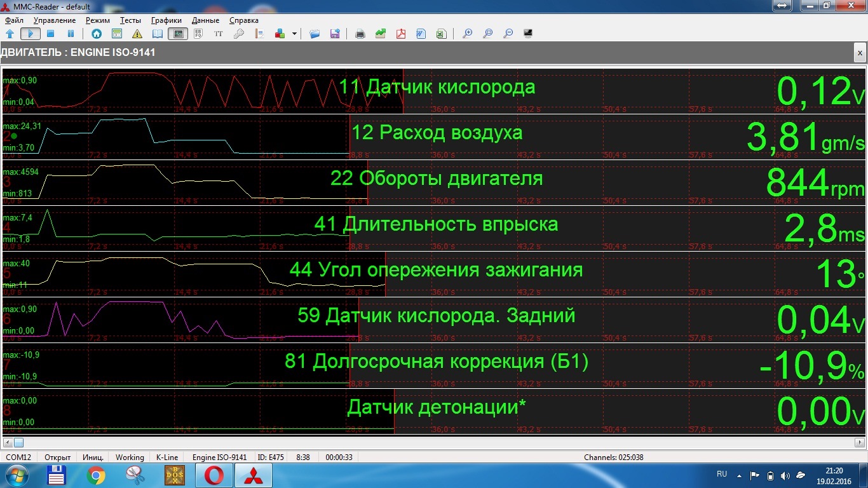Click the COM12 status bar entry
The height and width of the screenshot is (488, 868).
tap(18, 457)
